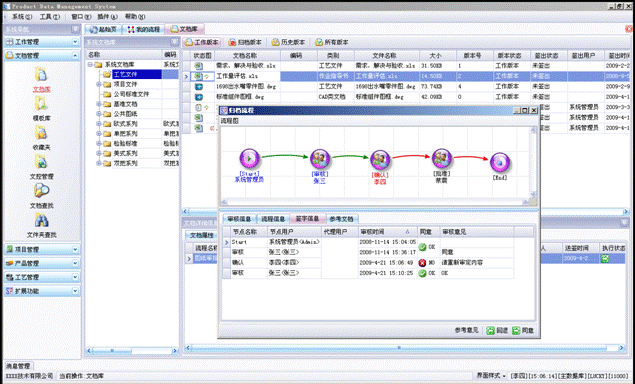635x384 pixels.
Task: Switch to the 我的流程 tab
Action: [144, 29]
